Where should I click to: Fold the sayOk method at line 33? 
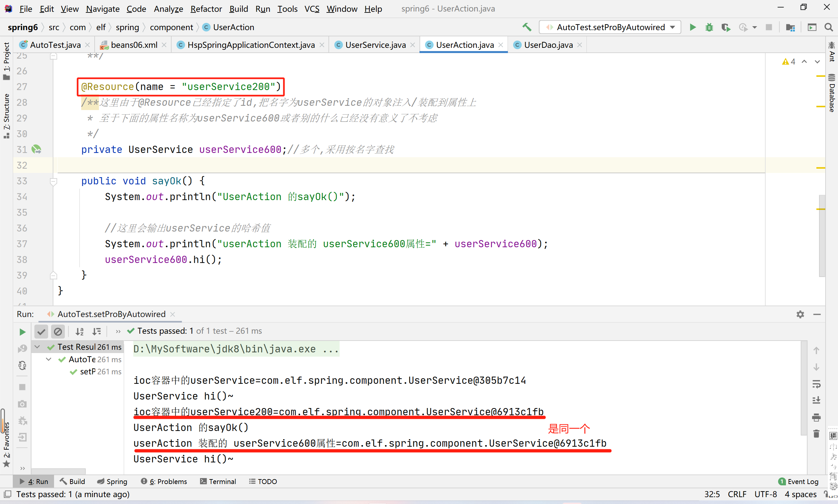[53, 182]
